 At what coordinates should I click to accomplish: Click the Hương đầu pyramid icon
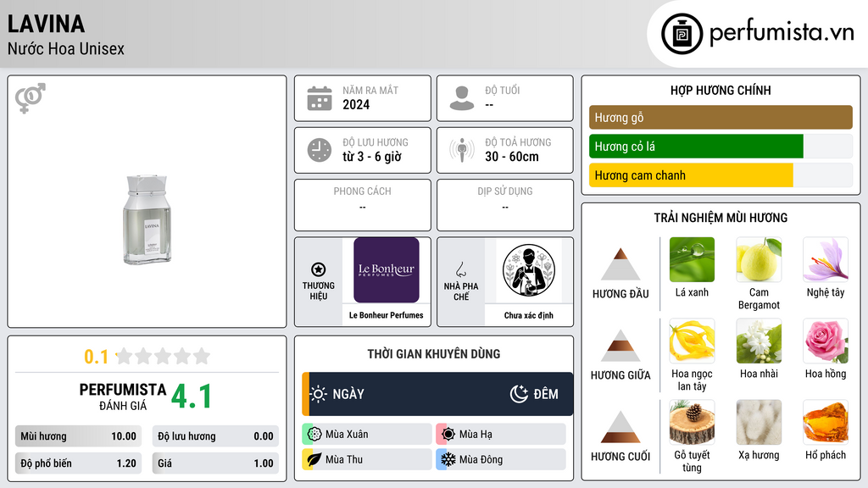pyautogui.click(x=620, y=264)
